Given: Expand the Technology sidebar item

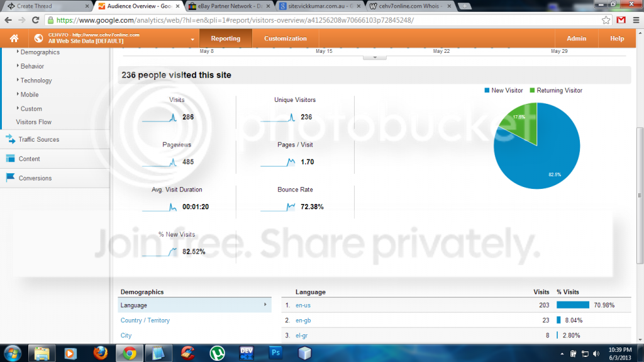Looking at the screenshot, I should pos(36,81).
